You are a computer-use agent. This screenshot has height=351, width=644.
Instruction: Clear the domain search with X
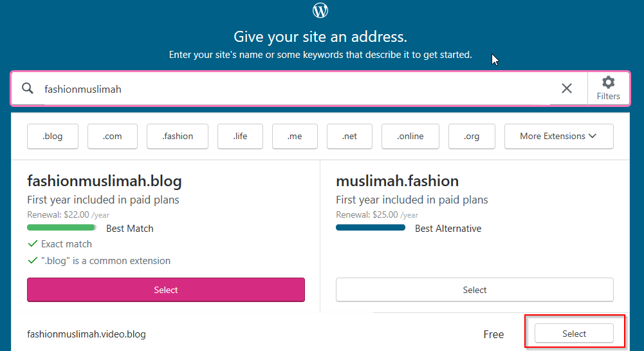pyautogui.click(x=566, y=88)
